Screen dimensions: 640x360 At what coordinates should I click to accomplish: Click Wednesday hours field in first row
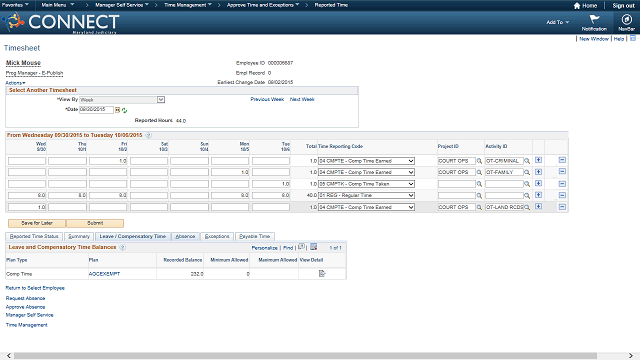(x=27, y=161)
